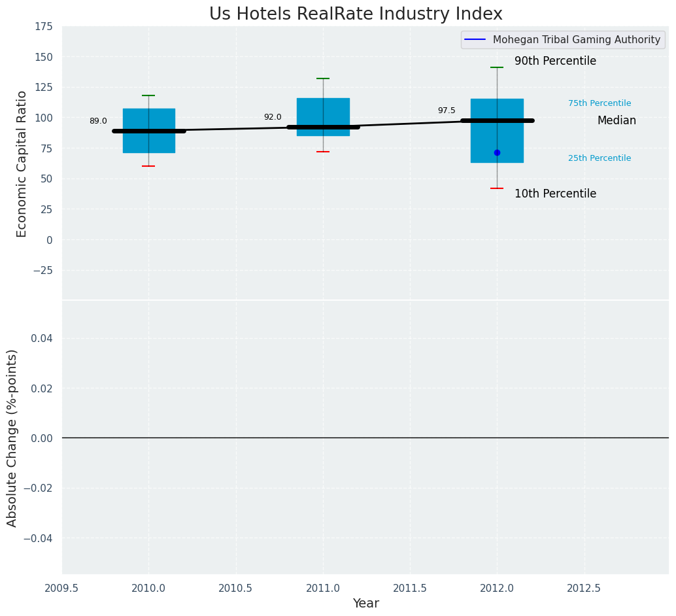Click the Economic Capital Ratio axis label
The height and width of the screenshot is (616, 676).
coord(22,164)
